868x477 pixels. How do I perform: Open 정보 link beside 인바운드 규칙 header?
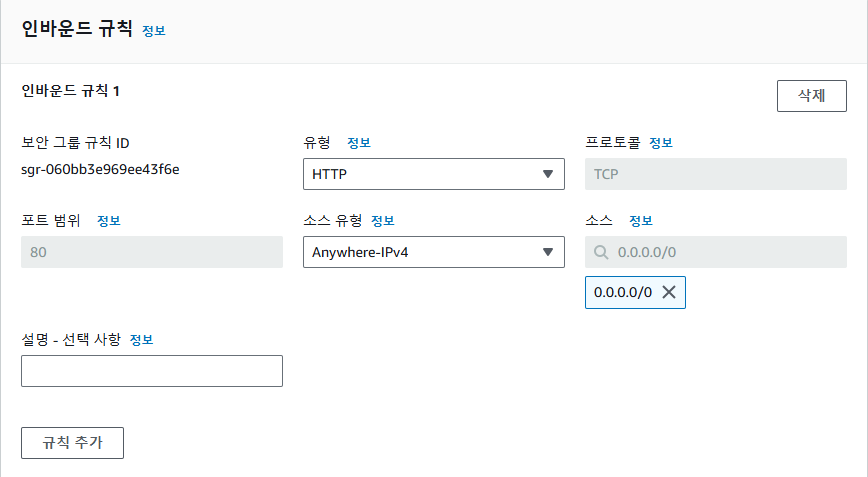(154, 31)
